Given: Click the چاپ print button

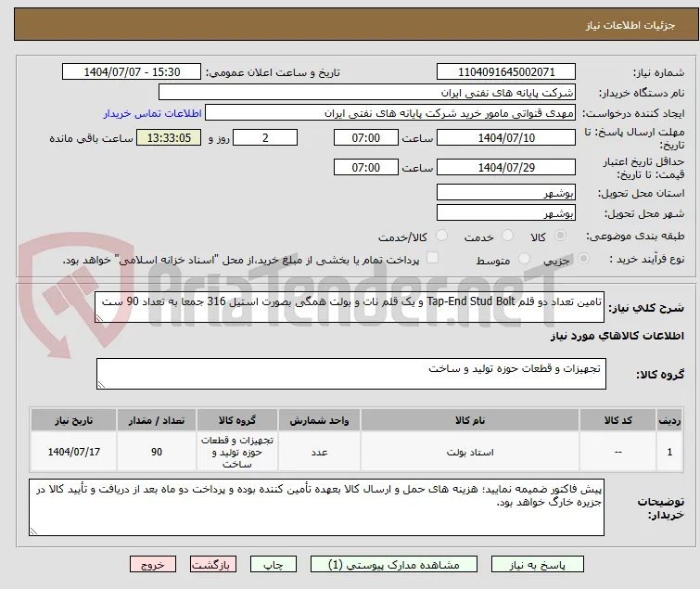Looking at the screenshot, I should pyautogui.click(x=274, y=565).
